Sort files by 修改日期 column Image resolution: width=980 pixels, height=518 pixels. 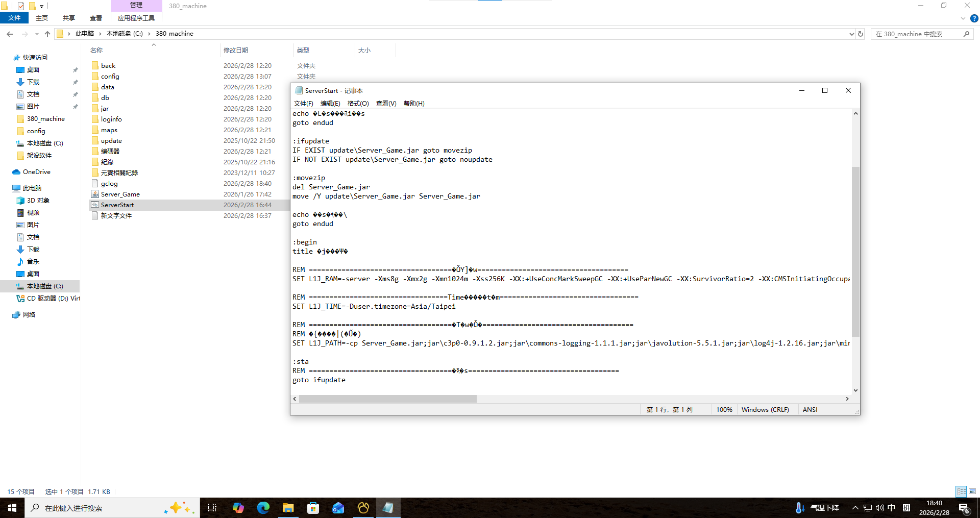pos(236,50)
